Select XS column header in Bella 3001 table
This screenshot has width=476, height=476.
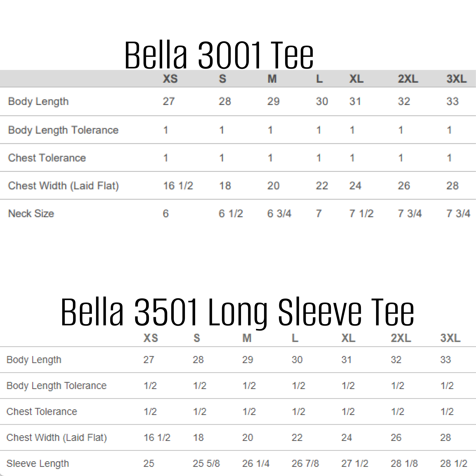(x=170, y=79)
